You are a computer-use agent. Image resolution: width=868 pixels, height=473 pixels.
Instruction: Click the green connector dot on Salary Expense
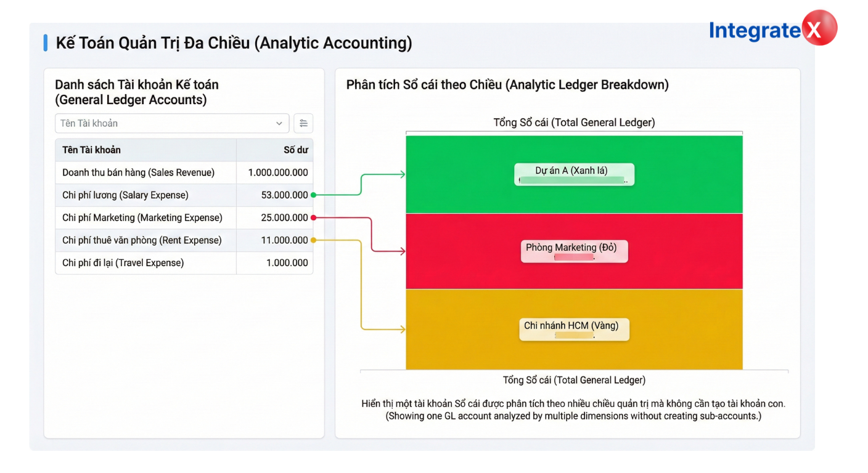tap(314, 195)
